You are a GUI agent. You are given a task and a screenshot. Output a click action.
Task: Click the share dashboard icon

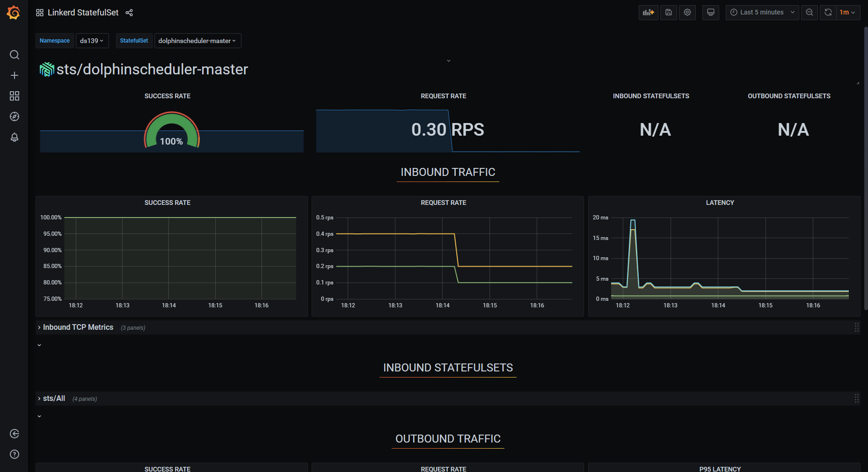(x=129, y=13)
